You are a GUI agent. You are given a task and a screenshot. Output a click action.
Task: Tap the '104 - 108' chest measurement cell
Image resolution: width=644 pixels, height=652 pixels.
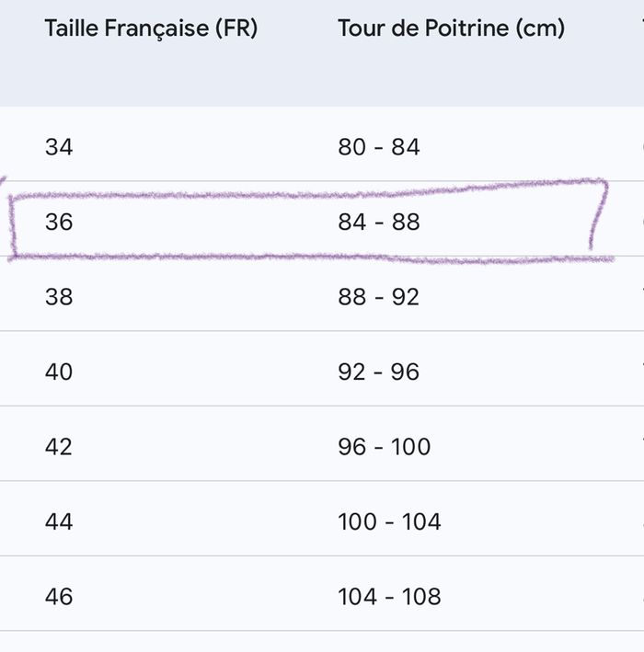coord(389,597)
